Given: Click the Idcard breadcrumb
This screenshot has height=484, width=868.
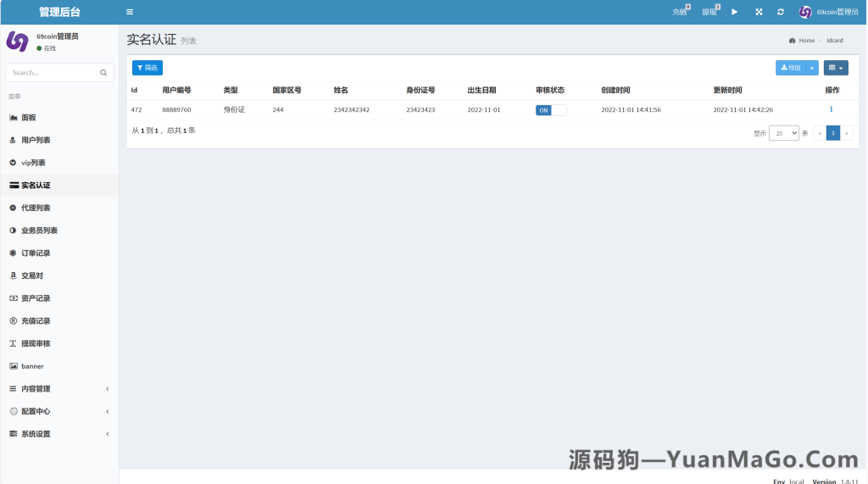Looking at the screenshot, I should point(835,41).
